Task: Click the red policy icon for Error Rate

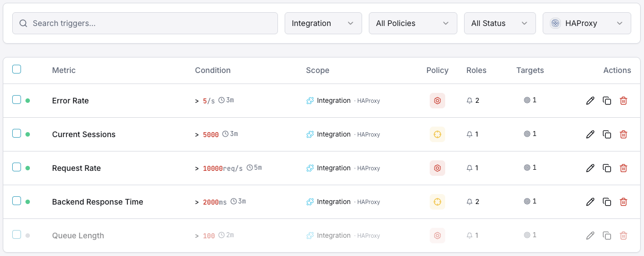Action: 437,101
